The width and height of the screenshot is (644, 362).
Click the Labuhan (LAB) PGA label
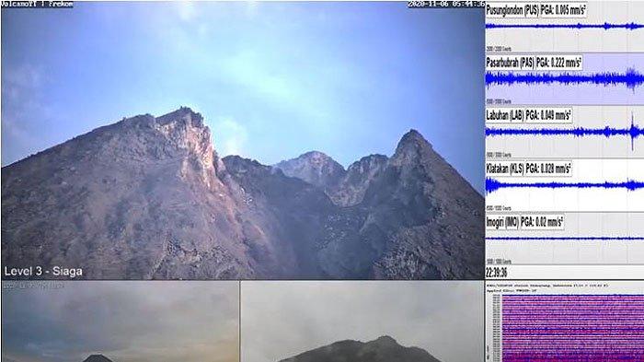(x=529, y=115)
